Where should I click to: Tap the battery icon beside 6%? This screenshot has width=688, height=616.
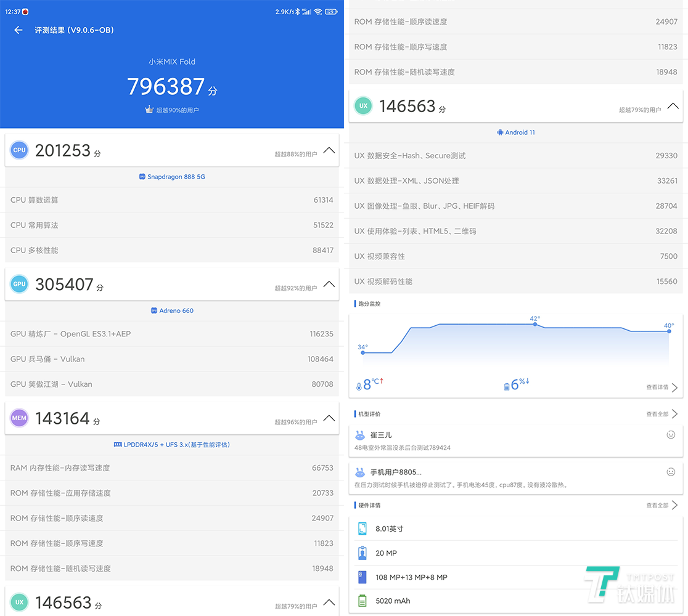pyautogui.click(x=507, y=386)
